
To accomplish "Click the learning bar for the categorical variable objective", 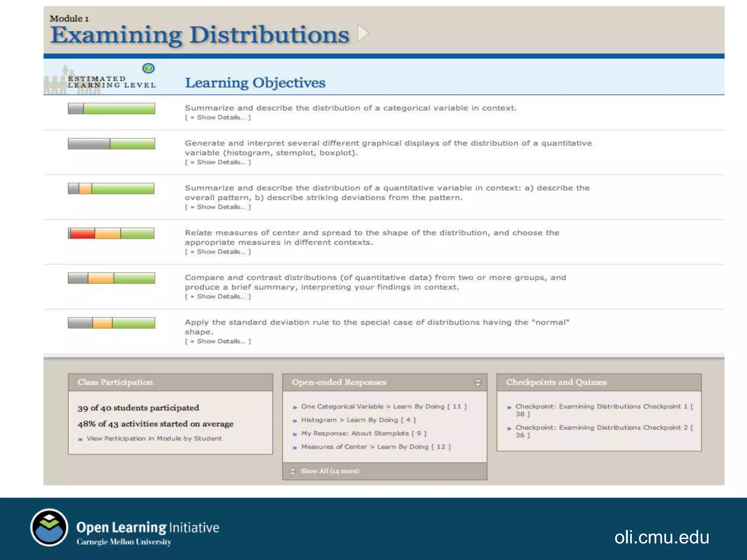I will click(x=111, y=109).
